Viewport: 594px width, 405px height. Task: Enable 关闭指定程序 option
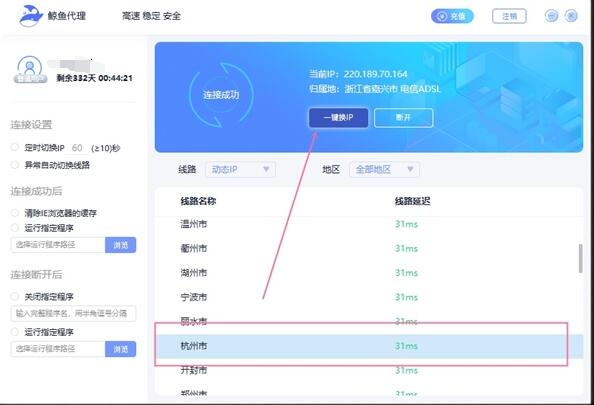pyautogui.click(x=15, y=296)
